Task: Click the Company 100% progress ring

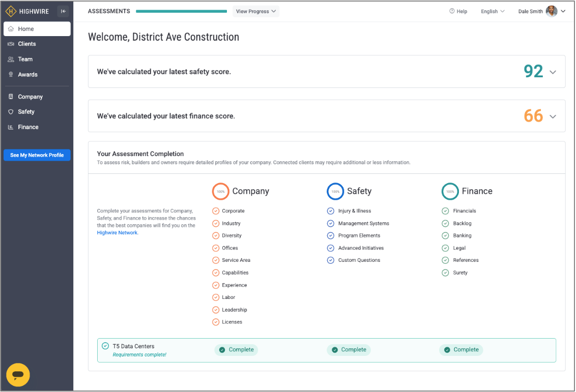Action: click(x=220, y=192)
